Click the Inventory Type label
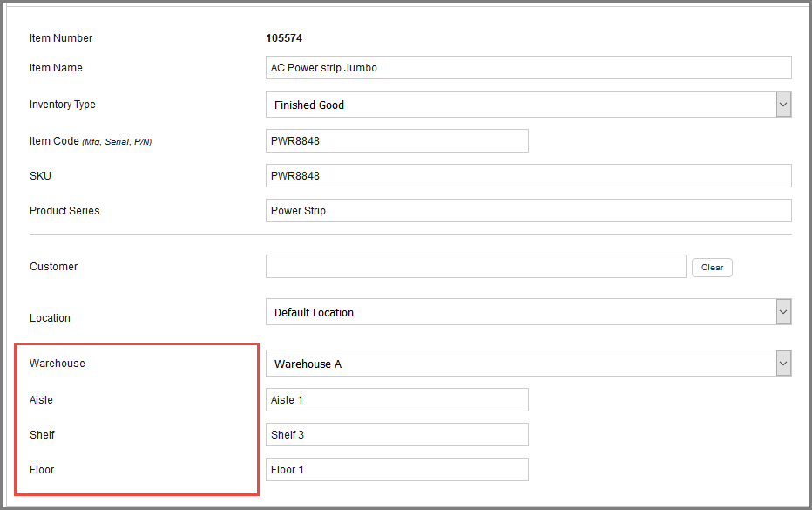Image resolution: width=812 pixels, height=510 pixels. [62, 105]
